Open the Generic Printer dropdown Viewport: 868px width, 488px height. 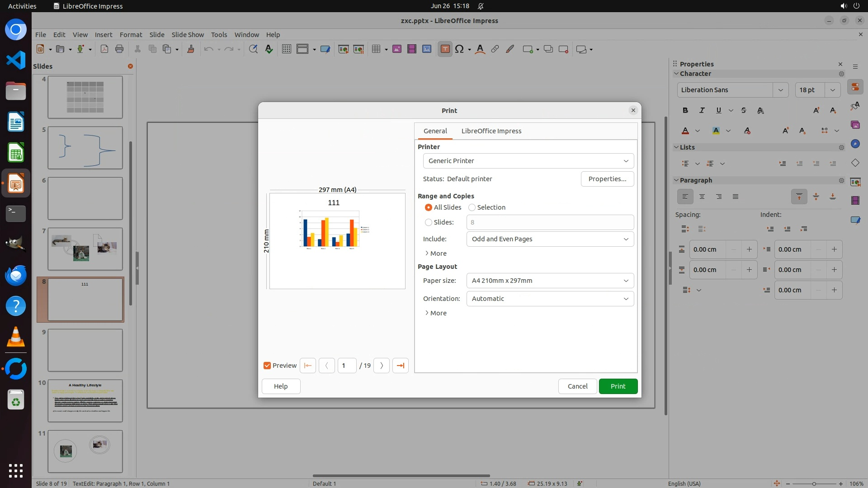(528, 161)
